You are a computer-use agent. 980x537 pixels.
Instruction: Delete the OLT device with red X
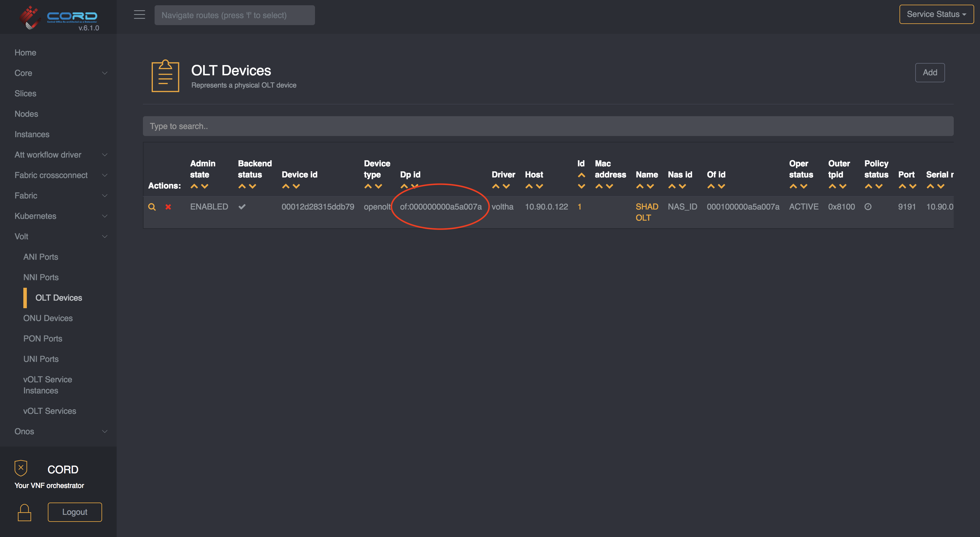coord(168,207)
